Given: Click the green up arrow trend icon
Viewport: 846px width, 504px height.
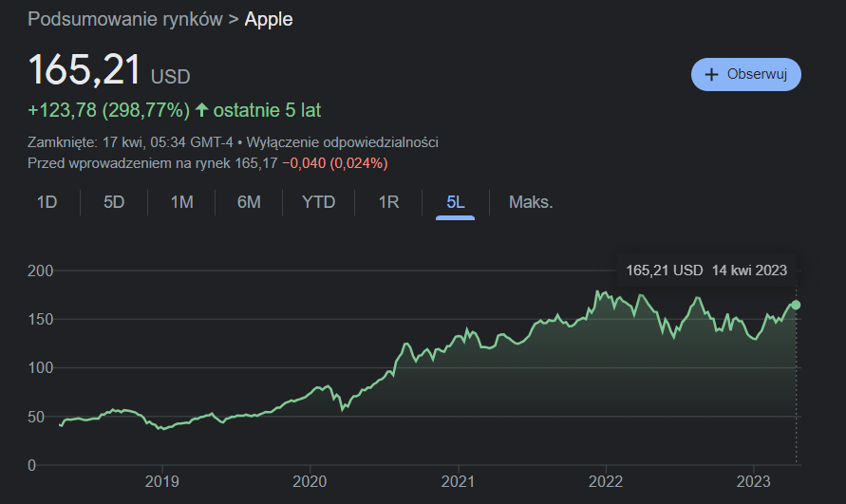Looking at the screenshot, I should 201,110.
